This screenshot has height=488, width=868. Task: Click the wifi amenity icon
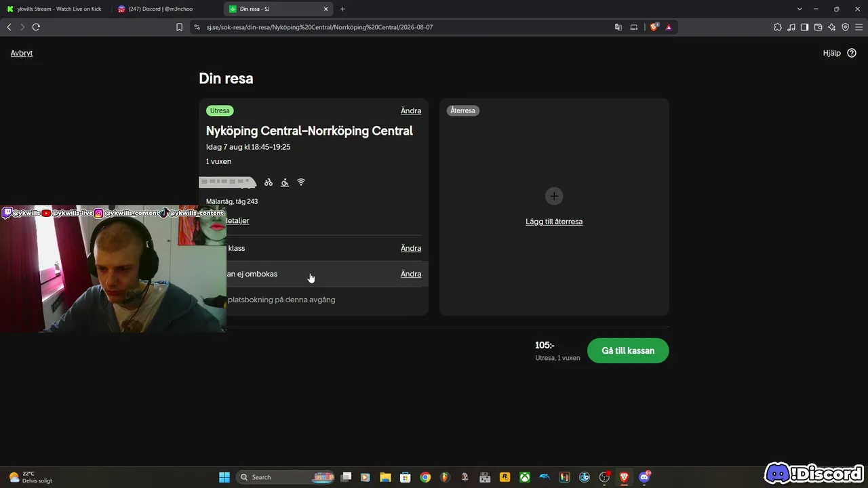point(301,182)
